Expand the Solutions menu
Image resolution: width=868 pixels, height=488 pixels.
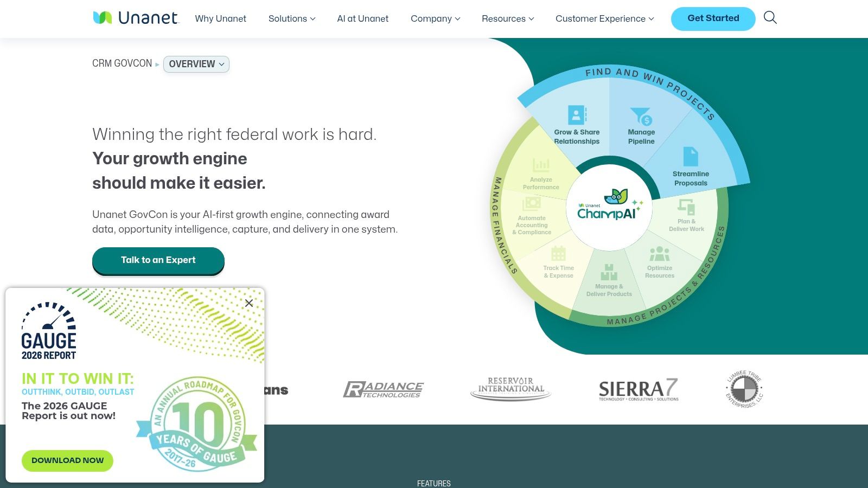coord(292,18)
